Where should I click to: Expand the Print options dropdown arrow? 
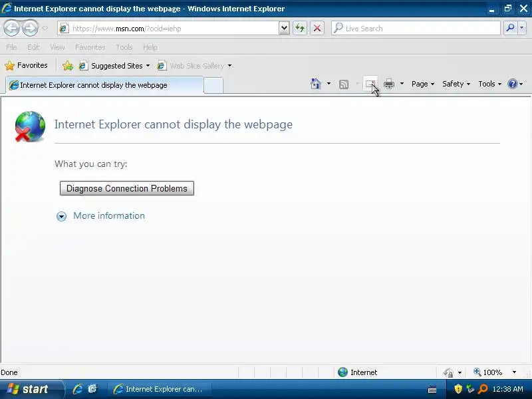(402, 84)
